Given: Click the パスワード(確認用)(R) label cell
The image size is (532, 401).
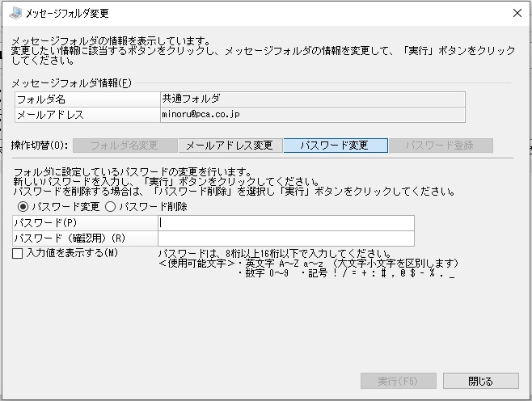Looking at the screenshot, I should pos(85,238).
